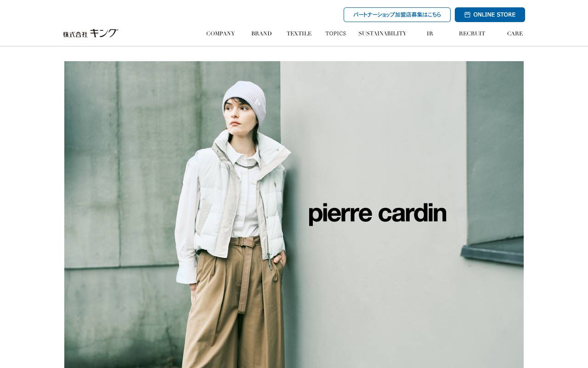The height and width of the screenshot is (368, 588).
Task: Click the pierre cardin wordmark on the banner
Action: coord(378,214)
